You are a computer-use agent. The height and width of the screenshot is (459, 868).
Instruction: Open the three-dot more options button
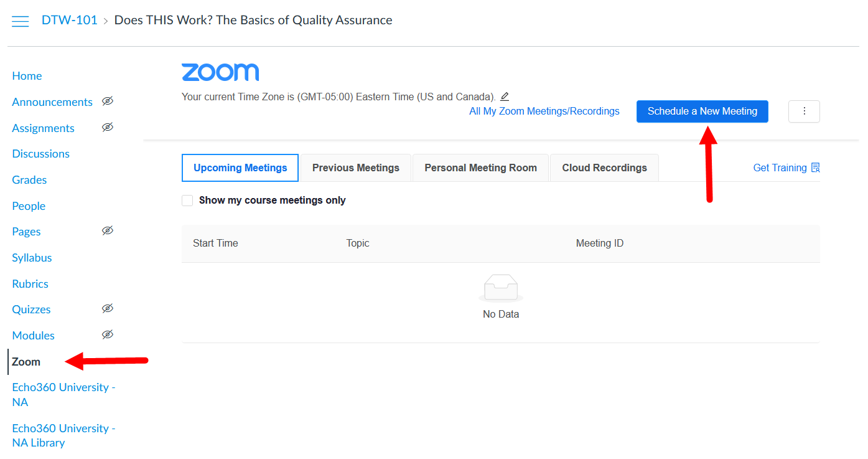[x=804, y=111]
